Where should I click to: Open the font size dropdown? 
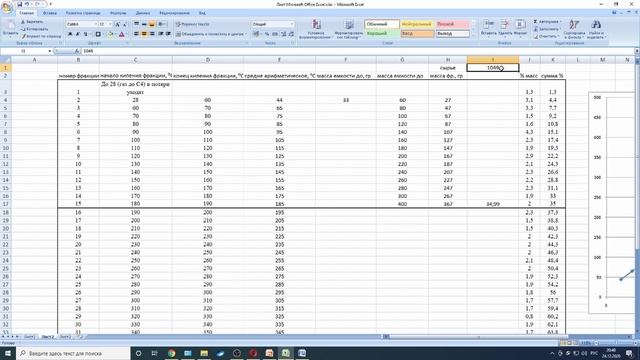pyautogui.click(x=110, y=24)
